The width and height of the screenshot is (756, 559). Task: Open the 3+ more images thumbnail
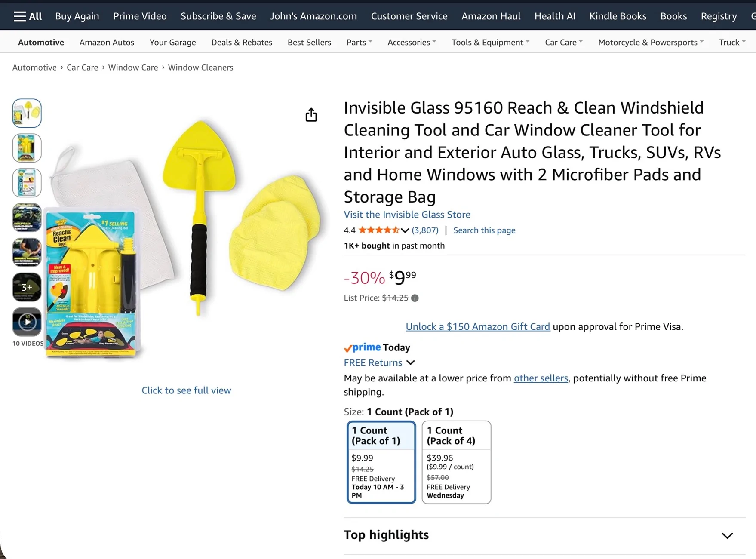tap(27, 287)
